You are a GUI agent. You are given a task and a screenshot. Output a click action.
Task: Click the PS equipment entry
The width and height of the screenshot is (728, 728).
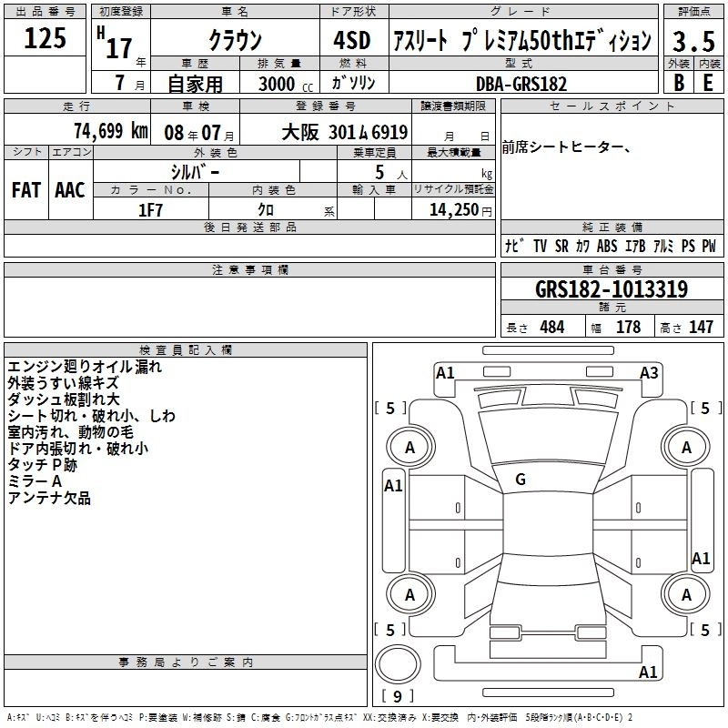point(688,246)
